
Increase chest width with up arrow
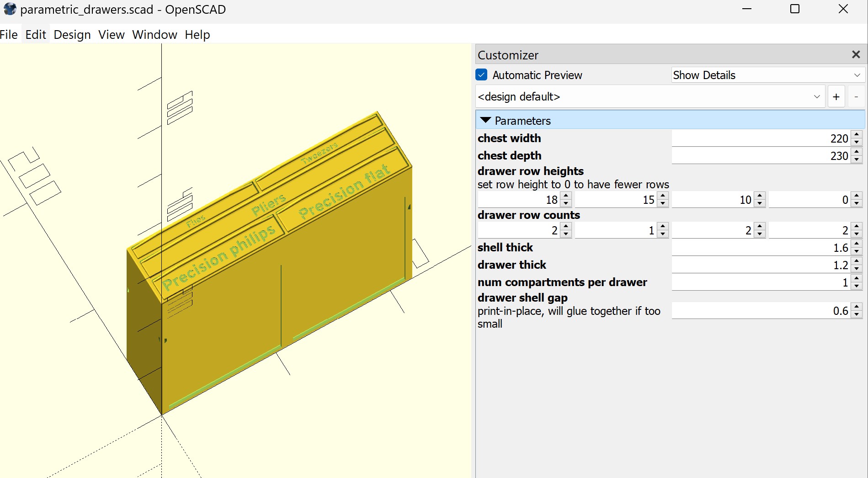(x=857, y=134)
